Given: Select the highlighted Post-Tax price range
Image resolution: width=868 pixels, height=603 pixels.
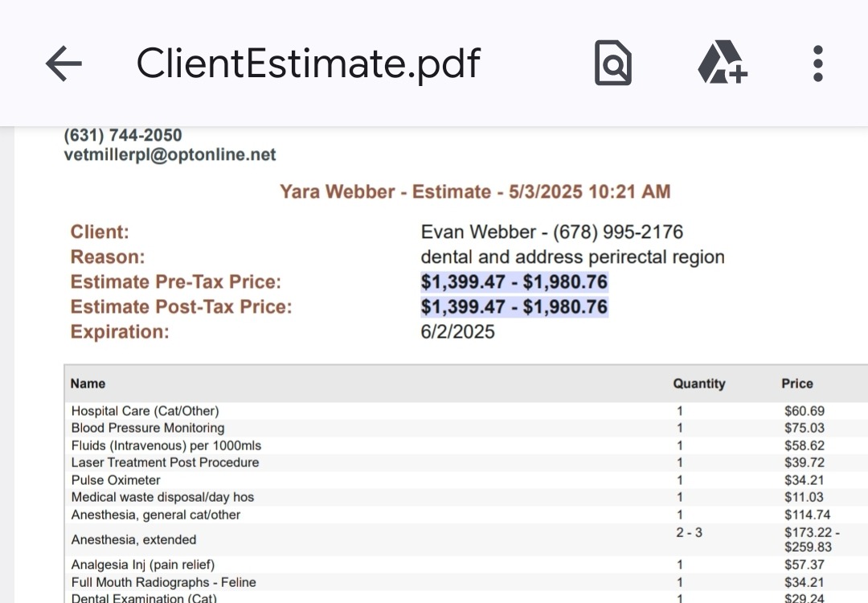Looking at the screenshot, I should point(514,307).
